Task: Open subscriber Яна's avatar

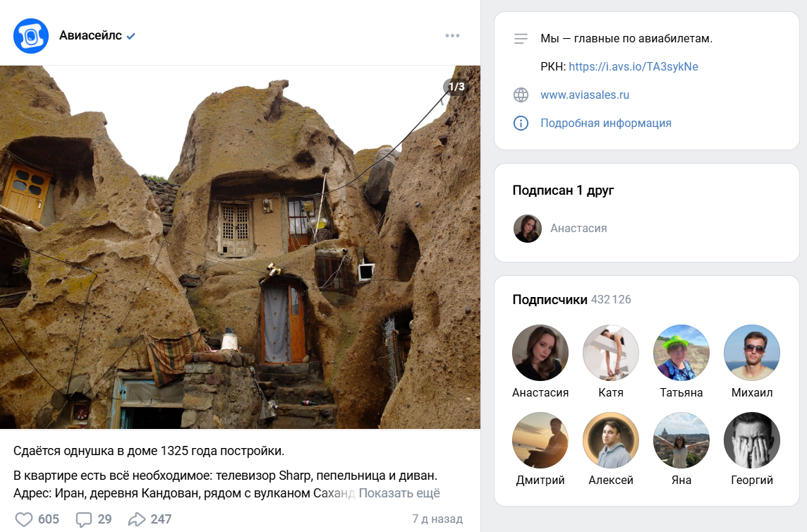Action: pyautogui.click(x=681, y=440)
